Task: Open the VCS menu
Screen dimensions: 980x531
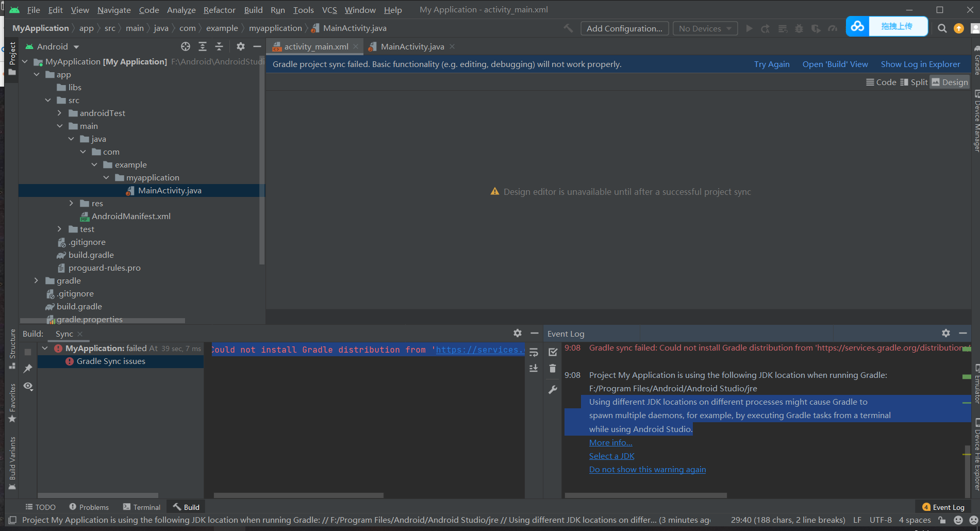Action: tap(329, 10)
